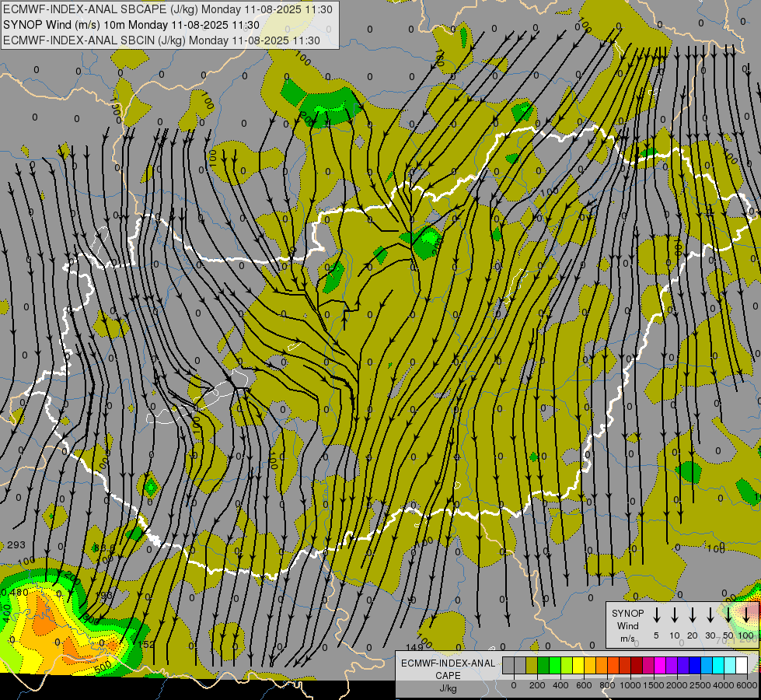Pick the pure blue CAPE legend swatch
The height and width of the screenshot is (700, 761).
pyautogui.click(x=694, y=665)
